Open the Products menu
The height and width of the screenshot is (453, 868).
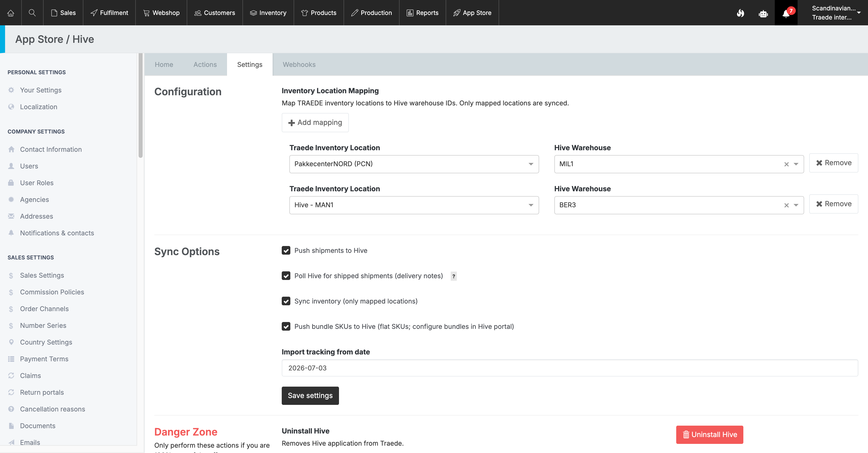pyautogui.click(x=319, y=13)
